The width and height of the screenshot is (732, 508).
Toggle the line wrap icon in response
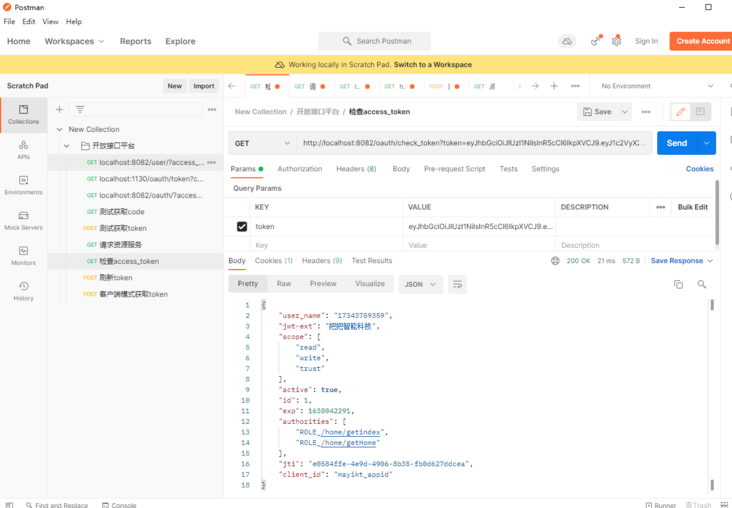(x=458, y=284)
